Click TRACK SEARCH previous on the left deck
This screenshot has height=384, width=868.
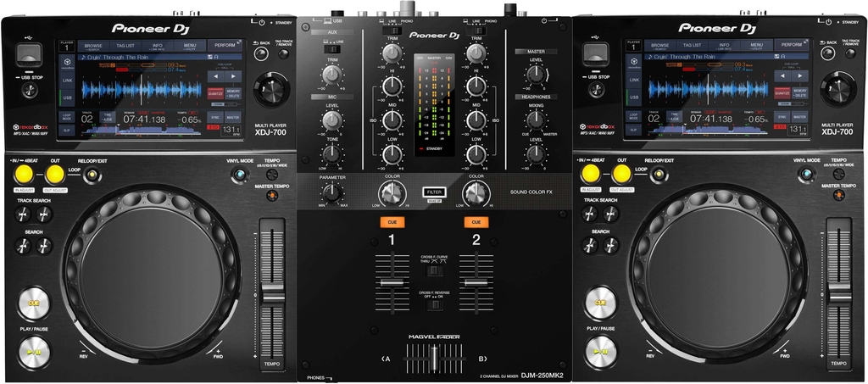[22, 214]
